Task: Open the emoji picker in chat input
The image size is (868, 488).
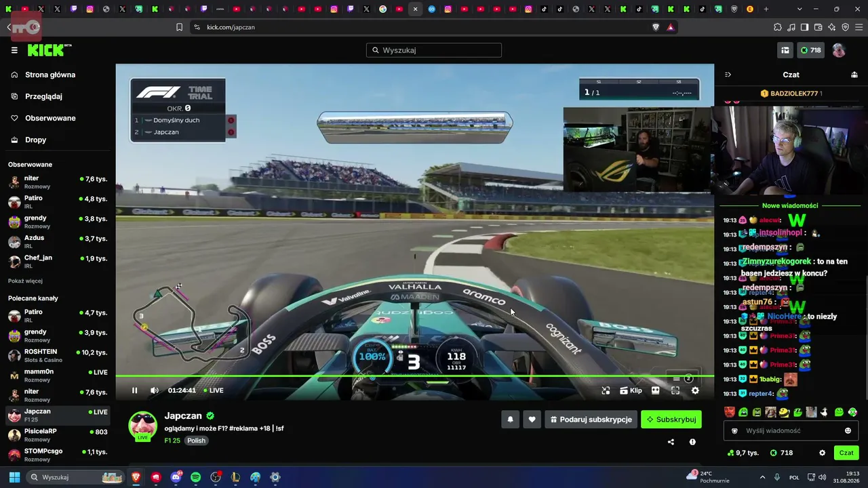Action: [x=848, y=430]
